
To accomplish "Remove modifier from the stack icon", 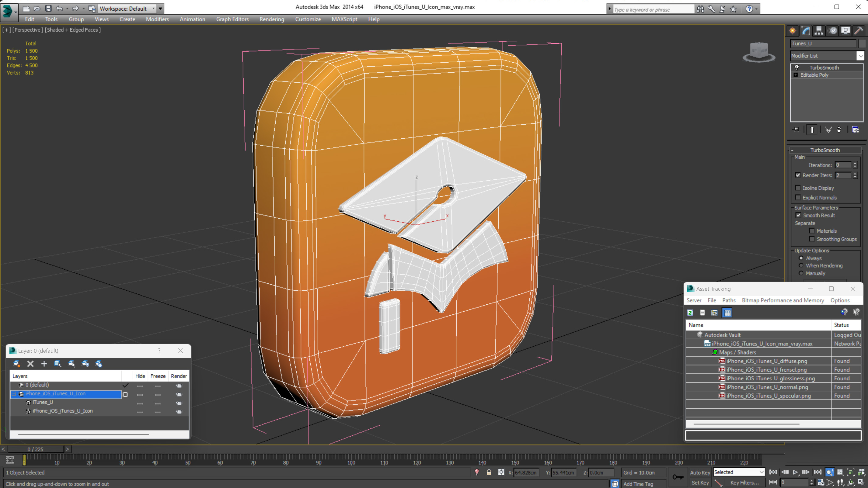I will pyautogui.click(x=839, y=130).
